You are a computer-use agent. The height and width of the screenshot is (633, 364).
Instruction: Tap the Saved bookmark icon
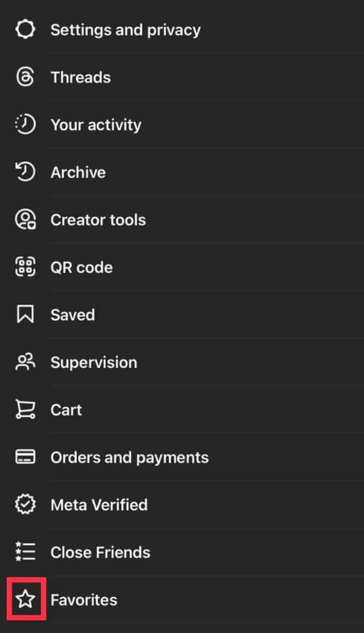pyautogui.click(x=25, y=314)
